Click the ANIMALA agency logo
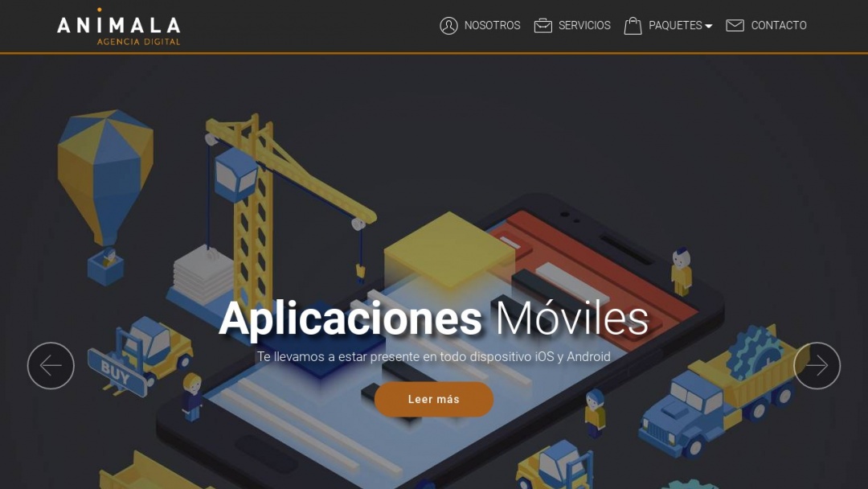This screenshot has width=868, height=489. pos(119,26)
